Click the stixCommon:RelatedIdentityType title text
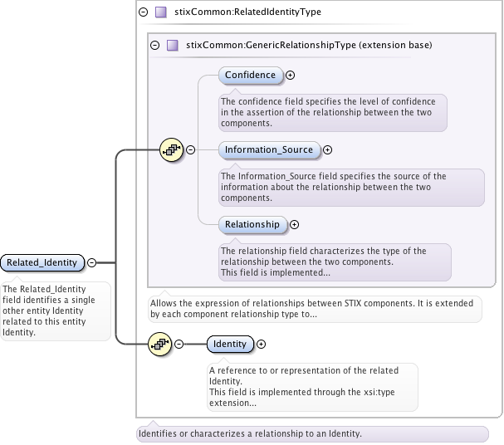This screenshot has height=445, width=504. [x=248, y=12]
